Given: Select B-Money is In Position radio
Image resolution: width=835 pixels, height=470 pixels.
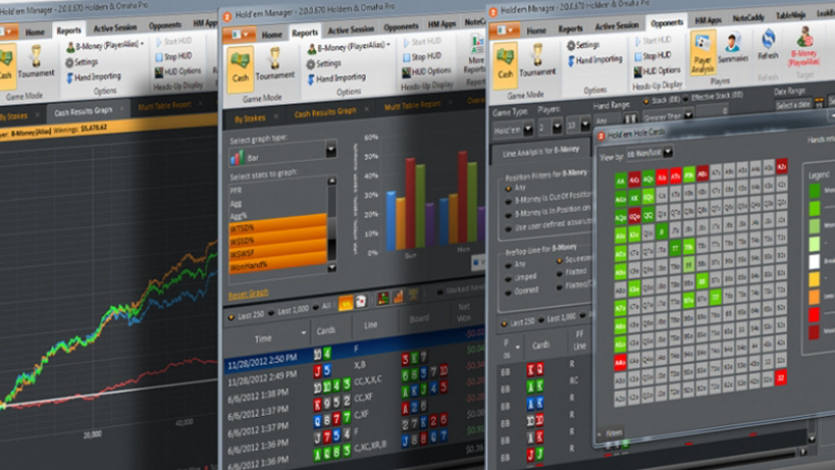Looking at the screenshot, I should (508, 215).
